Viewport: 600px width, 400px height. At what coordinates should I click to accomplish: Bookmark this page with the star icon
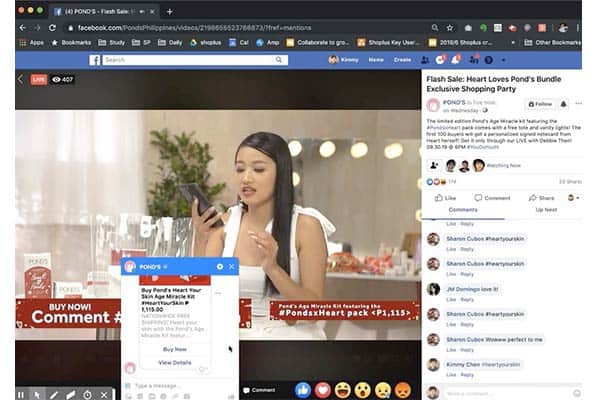tap(450, 28)
